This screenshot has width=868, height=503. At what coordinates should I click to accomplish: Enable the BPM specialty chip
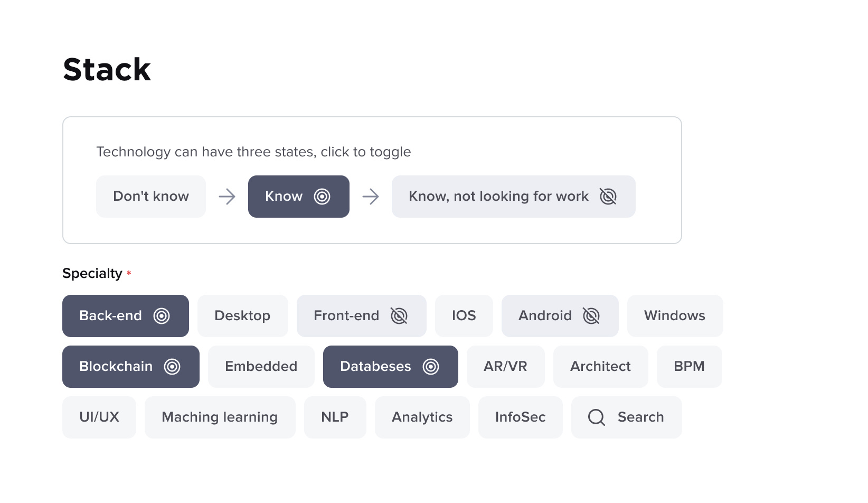coord(689,367)
